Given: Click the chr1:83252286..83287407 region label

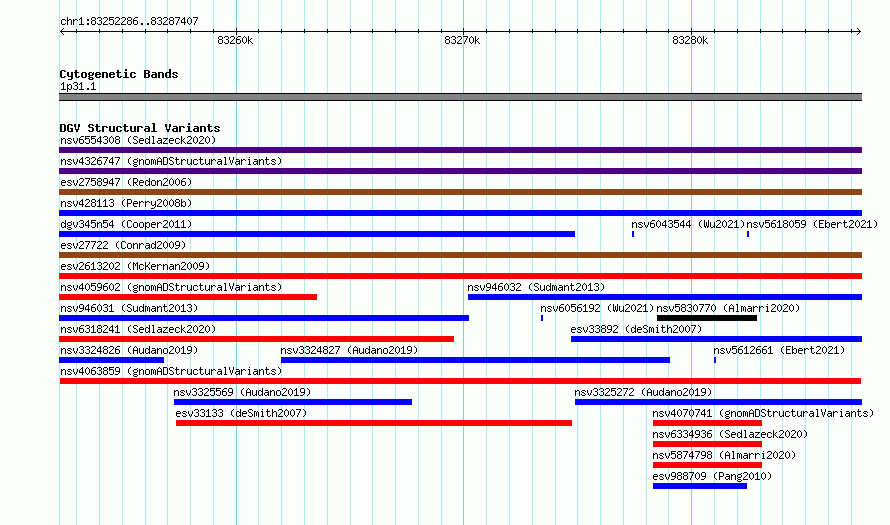Looking at the screenshot, I should click(x=129, y=21).
